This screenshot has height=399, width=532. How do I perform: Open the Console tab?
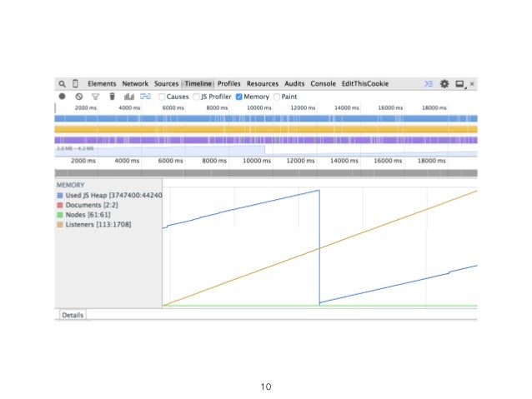coord(323,84)
